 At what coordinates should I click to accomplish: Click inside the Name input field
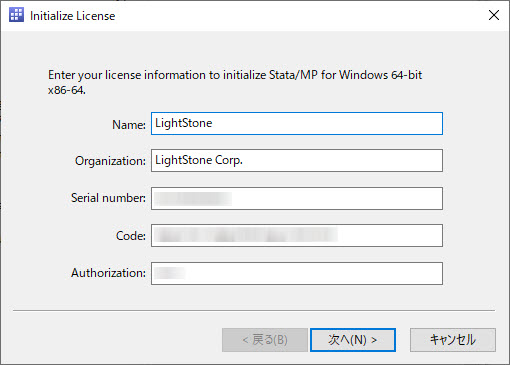297,124
